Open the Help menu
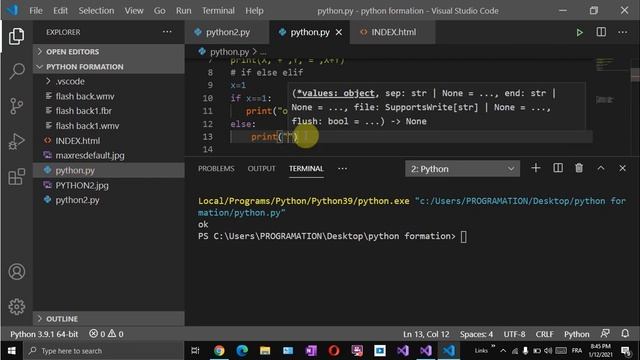640x360 pixels. click(x=254, y=11)
